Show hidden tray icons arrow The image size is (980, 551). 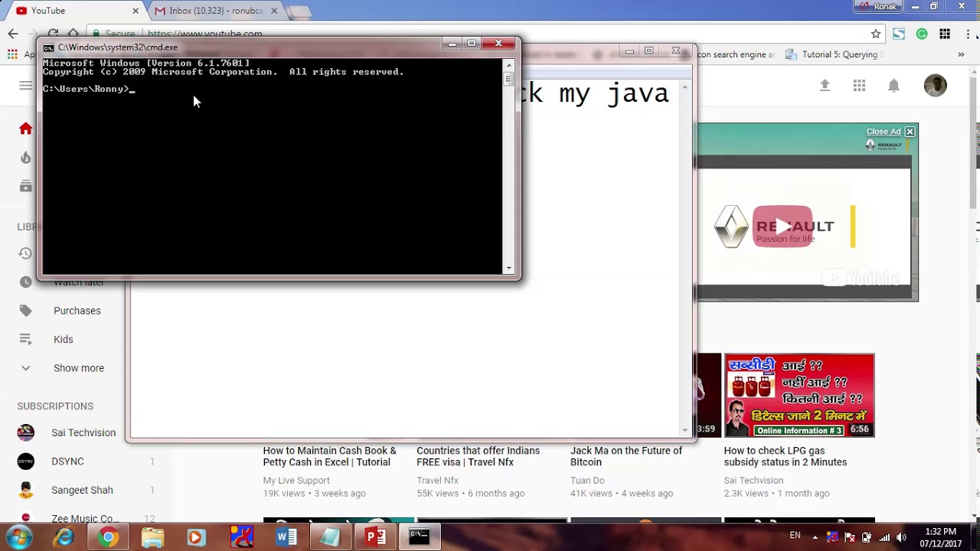click(x=815, y=537)
